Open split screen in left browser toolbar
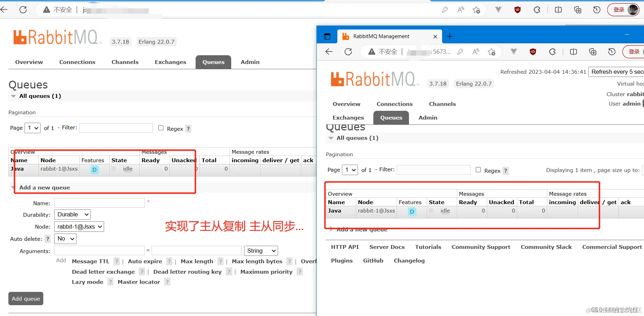 pyautogui.click(x=558, y=10)
